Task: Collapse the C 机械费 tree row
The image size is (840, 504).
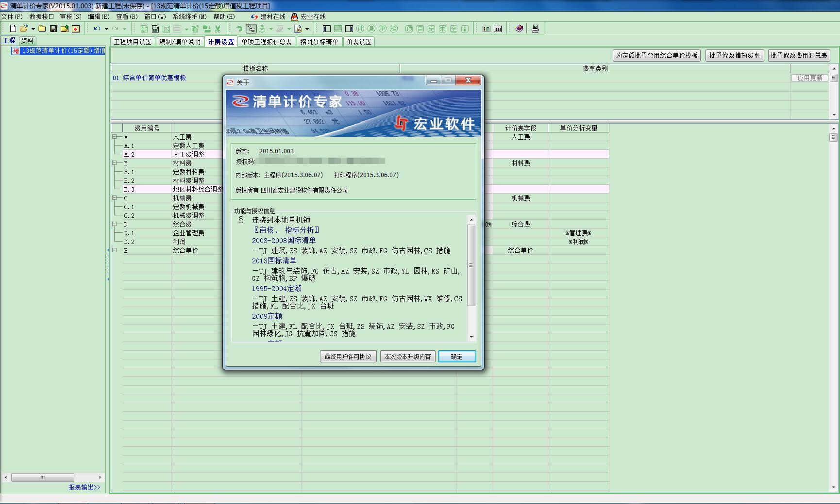Action: click(115, 198)
